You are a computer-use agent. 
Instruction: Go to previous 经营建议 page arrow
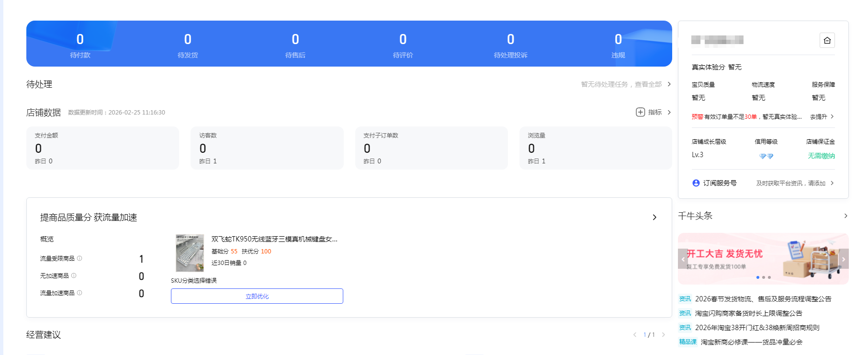[635, 335]
